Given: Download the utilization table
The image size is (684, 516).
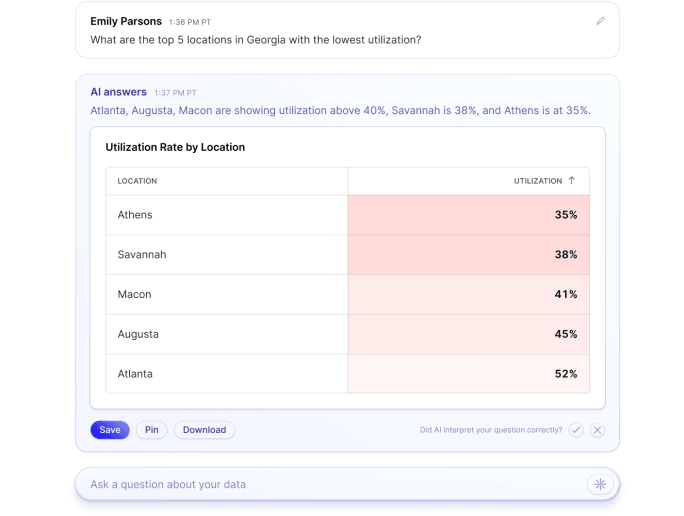Looking at the screenshot, I should point(204,430).
